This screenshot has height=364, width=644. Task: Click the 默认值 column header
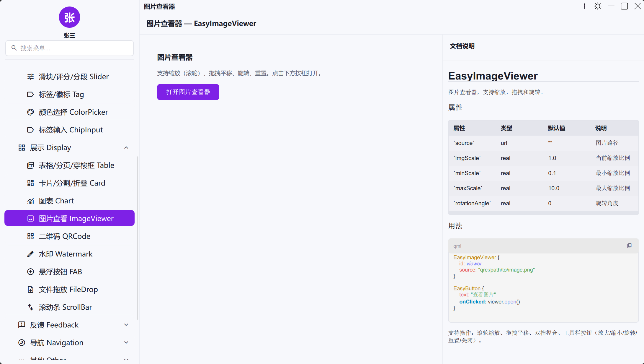pos(557,128)
